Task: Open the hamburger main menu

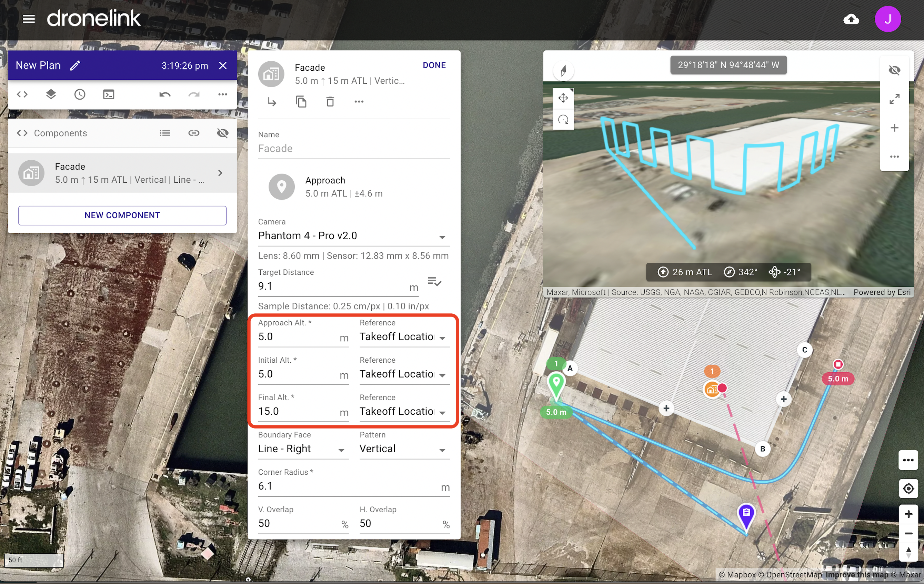Action: 29,19
